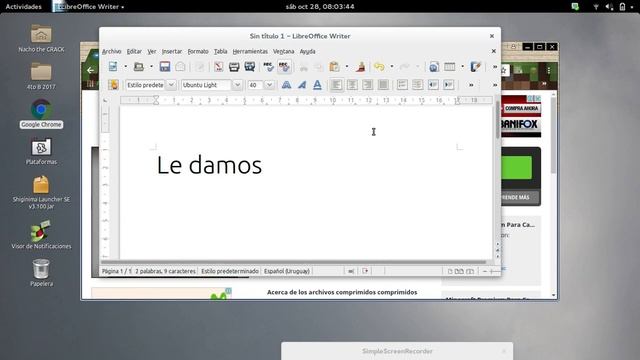Click 'Página 1 / 1' in status bar
Screen dimensions: 640x360
pos(117,271)
